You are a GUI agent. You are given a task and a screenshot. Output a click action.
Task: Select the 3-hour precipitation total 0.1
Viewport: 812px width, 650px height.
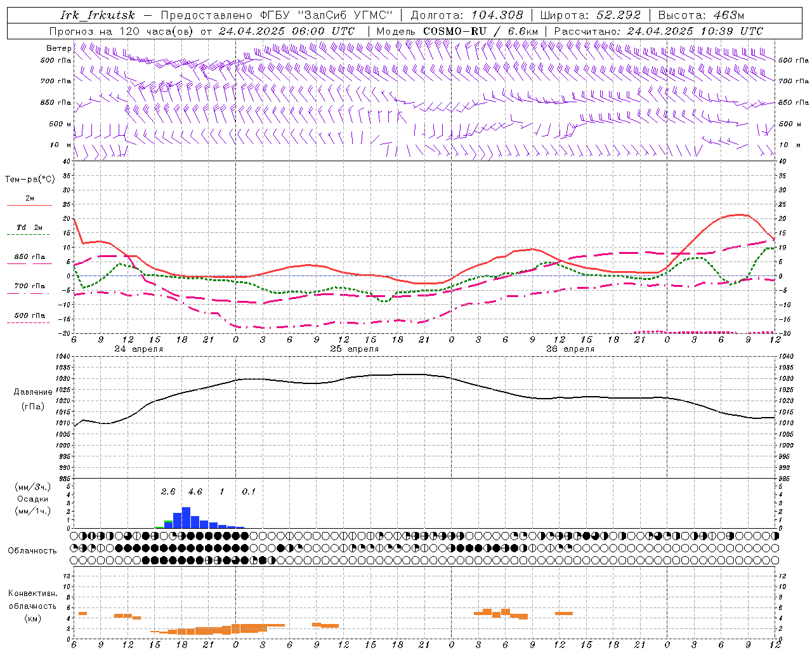[249, 492]
